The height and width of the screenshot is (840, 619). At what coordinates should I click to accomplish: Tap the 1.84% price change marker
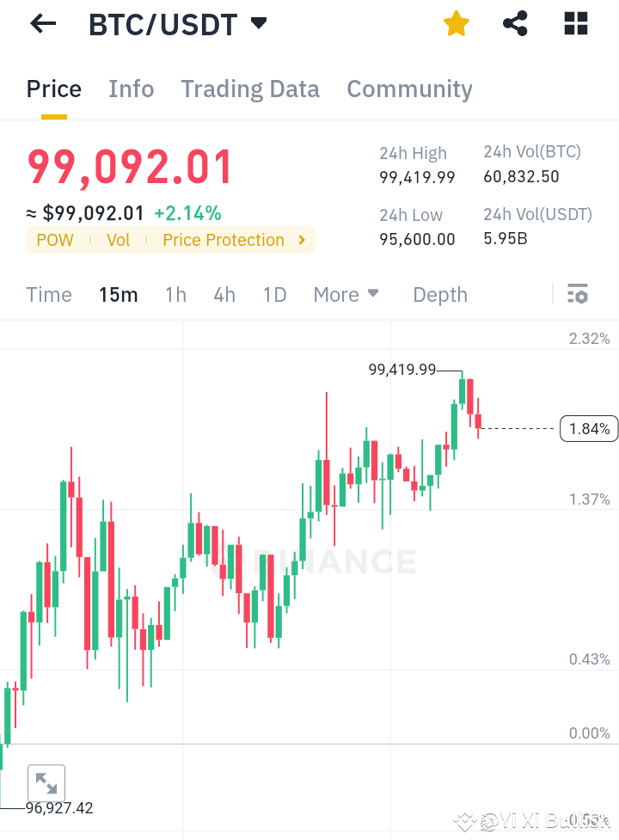589,428
